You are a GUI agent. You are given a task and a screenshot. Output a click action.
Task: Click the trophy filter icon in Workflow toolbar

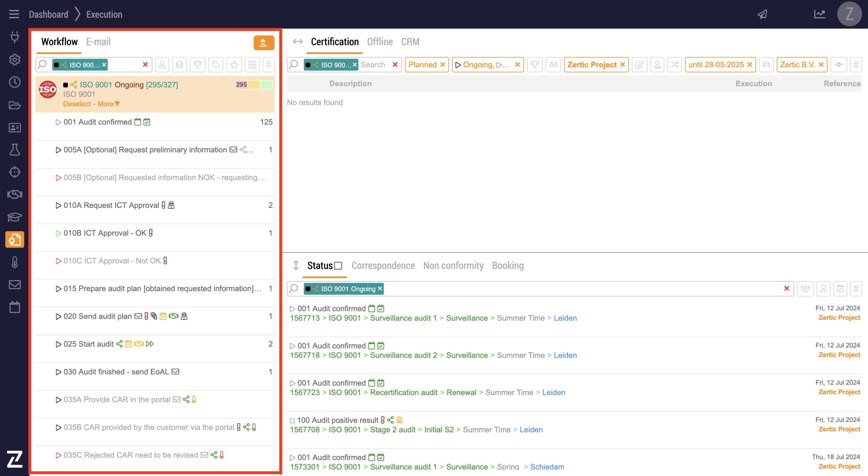[198, 65]
